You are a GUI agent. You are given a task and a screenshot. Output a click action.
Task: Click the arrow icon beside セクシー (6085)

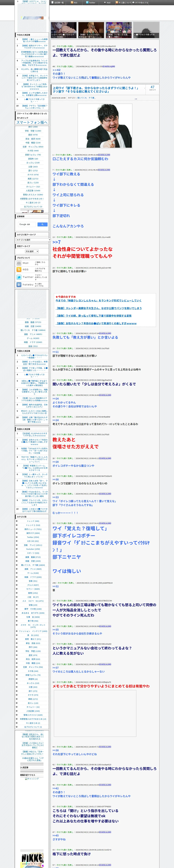(x=17, y=589)
